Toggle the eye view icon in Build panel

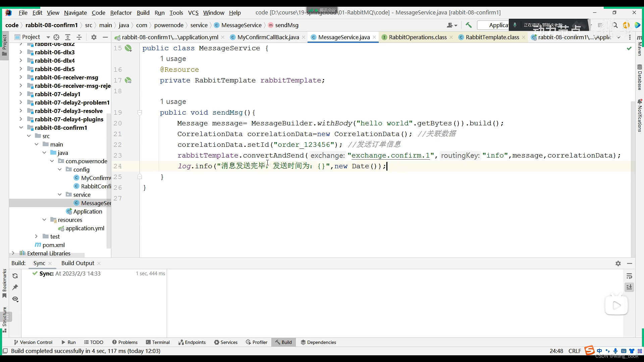tap(15, 299)
